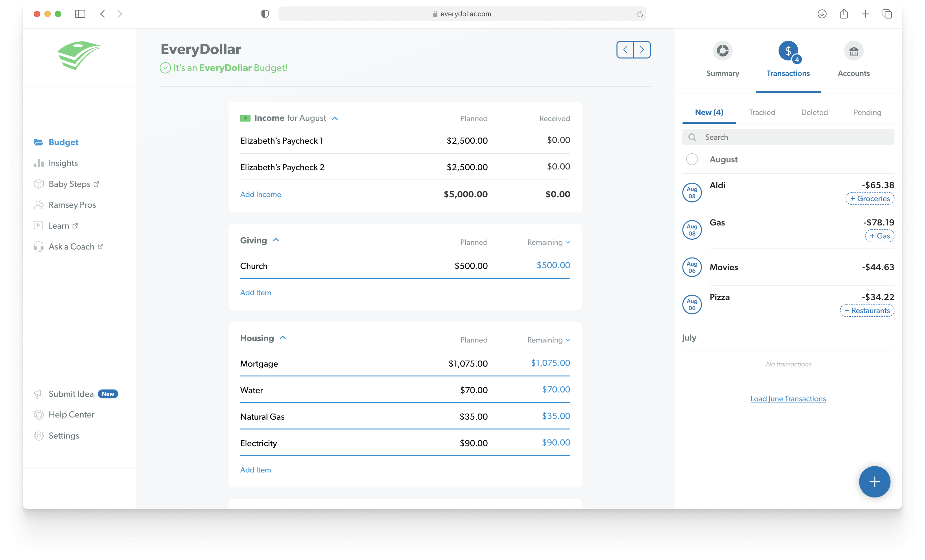The width and height of the screenshot is (925, 560).
Task: Switch to the Tracked tab
Action: pyautogui.click(x=762, y=112)
